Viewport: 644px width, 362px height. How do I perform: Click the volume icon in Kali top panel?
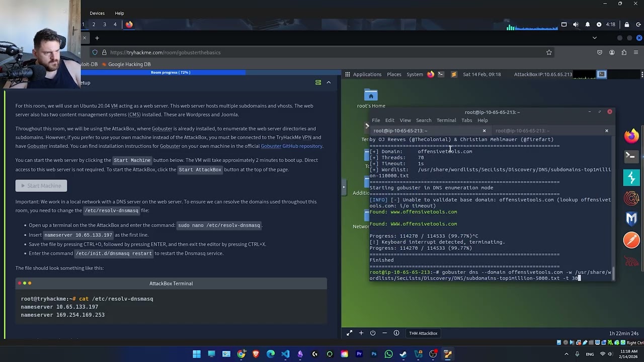tap(576, 24)
